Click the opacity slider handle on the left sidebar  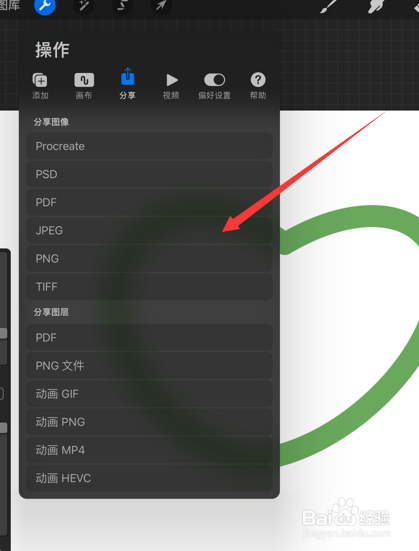click(3, 428)
